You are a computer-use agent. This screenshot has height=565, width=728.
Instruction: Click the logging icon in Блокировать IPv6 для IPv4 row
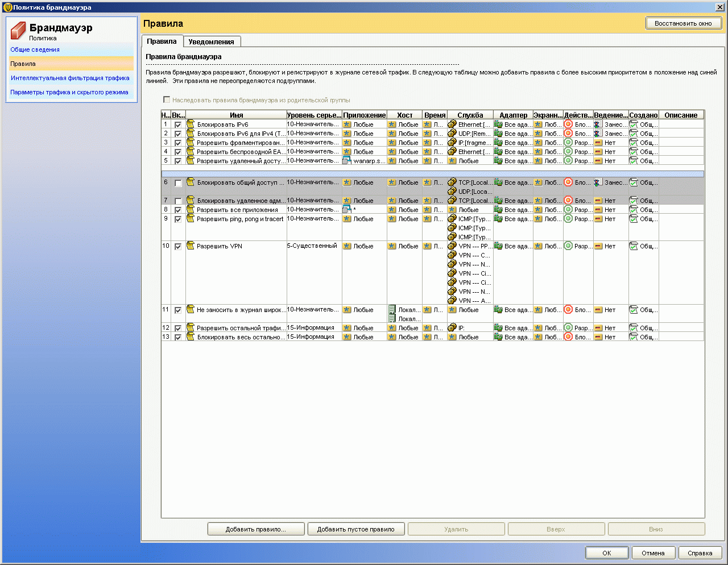pos(598,133)
